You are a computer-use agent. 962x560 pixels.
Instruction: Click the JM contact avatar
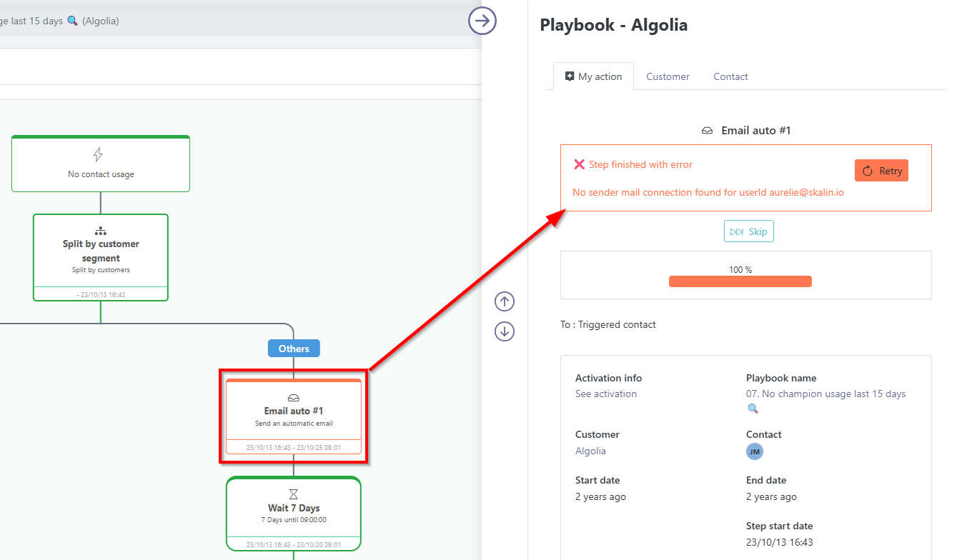point(755,451)
